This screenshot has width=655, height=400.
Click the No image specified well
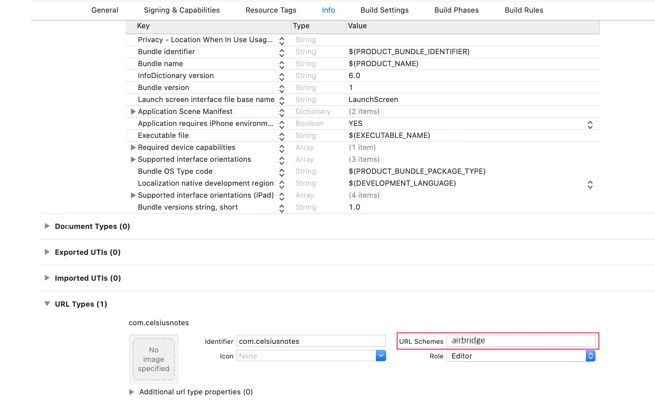click(153, 358)
